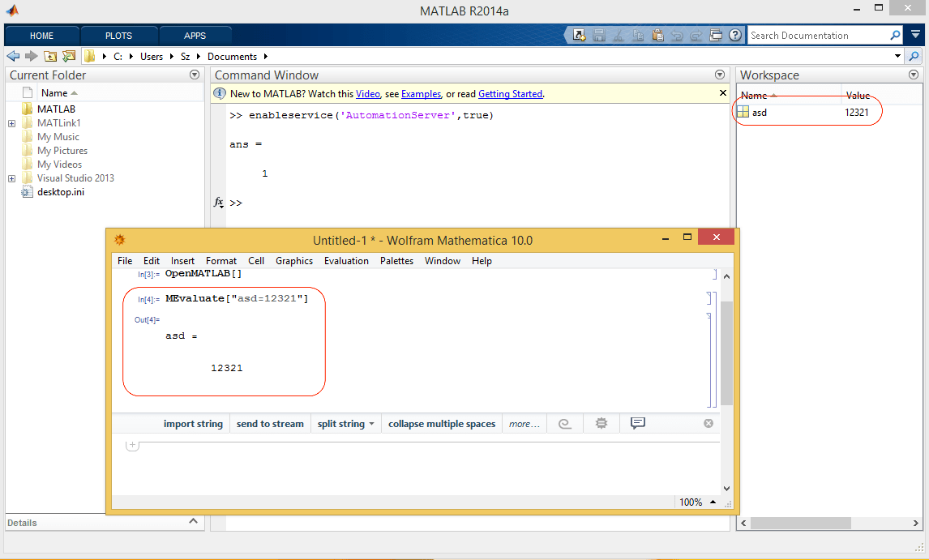The width and height of the screenshot is (929, 560).
Task: Click the send to stream suggestion button
Action: tap(270, 424)
